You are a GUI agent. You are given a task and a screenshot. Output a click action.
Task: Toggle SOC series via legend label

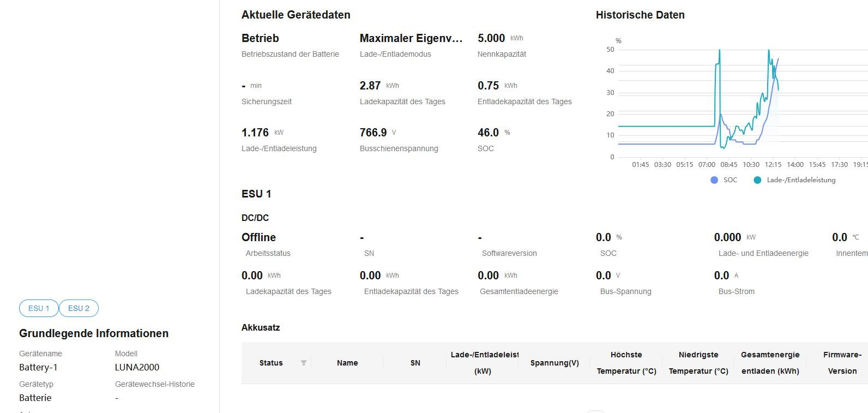(730, 180)
